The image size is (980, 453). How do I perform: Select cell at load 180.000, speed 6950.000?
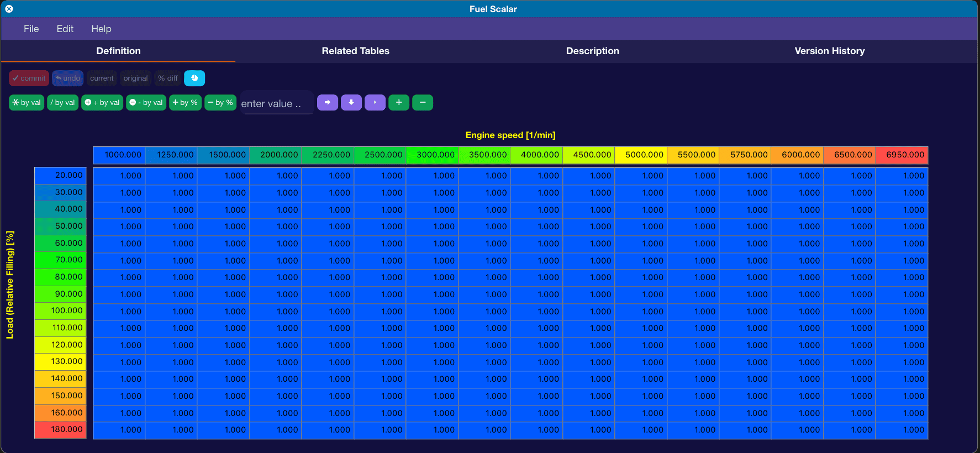click(x=902, y=430)
